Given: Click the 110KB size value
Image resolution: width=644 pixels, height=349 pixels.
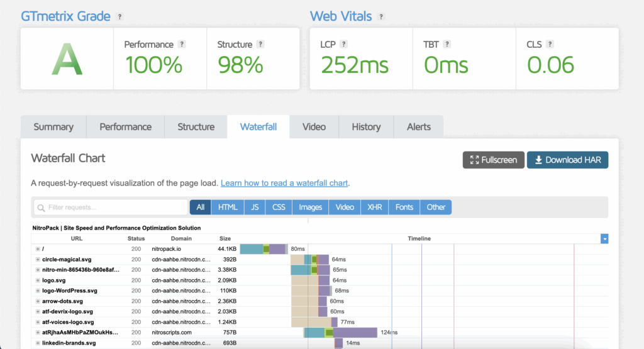Looking at the screenshot, I should pyautogui.click(x=228, y=291).
